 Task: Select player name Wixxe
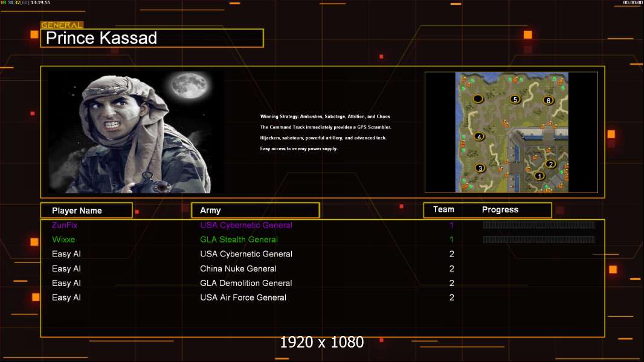[x=63, y=240]
